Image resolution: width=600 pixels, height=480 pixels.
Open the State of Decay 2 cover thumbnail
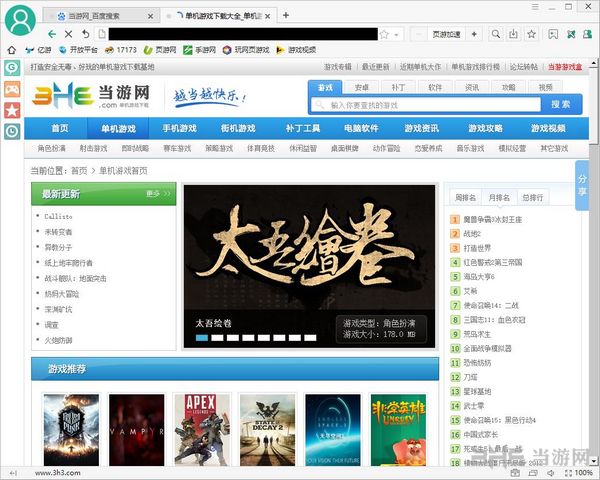click(267, 430)
